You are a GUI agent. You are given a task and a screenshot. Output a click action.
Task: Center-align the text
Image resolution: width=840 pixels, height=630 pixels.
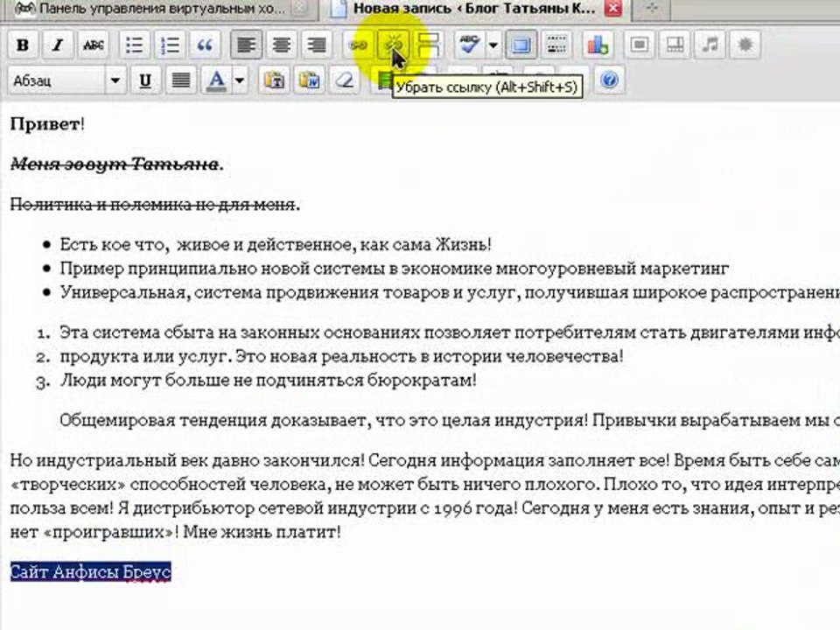(x=281, y=45)
